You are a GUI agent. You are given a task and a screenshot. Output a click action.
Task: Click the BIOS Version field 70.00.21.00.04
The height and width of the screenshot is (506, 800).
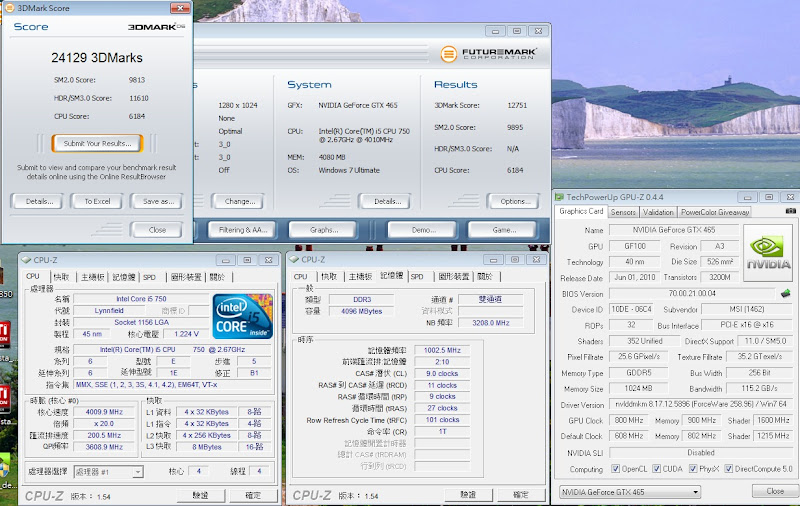pos(692,293)
